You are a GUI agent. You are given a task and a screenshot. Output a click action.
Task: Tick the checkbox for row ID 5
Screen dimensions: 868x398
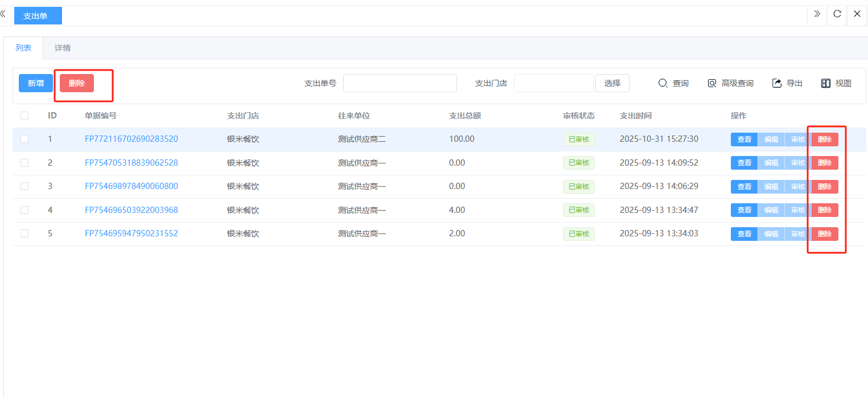(x=24, y=233)
